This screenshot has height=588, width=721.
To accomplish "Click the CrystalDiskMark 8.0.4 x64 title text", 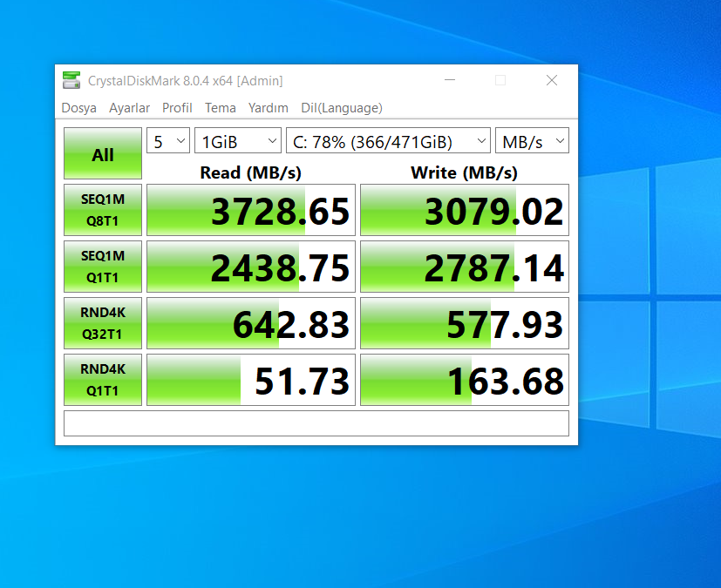I will 186,81.
